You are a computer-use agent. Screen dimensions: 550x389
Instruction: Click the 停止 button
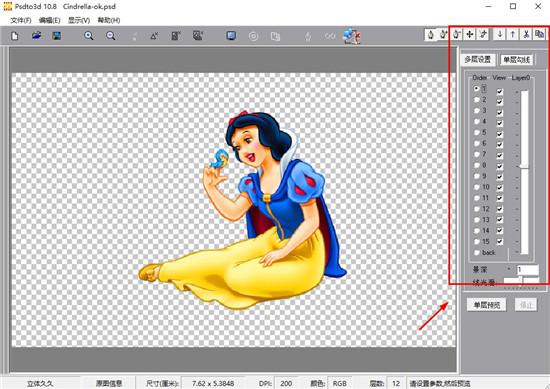point(526,304)
